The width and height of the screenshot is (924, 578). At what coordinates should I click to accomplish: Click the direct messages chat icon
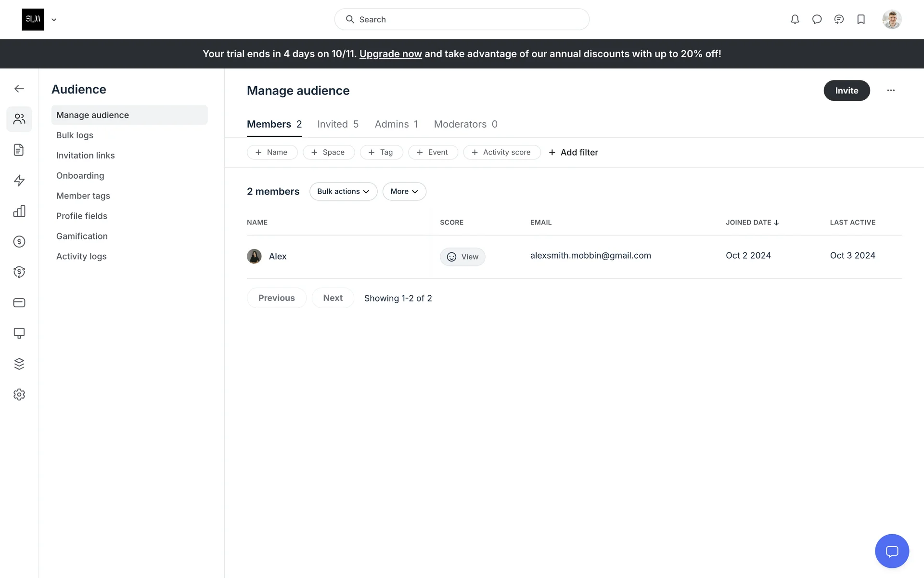click(x=817, y=19)
